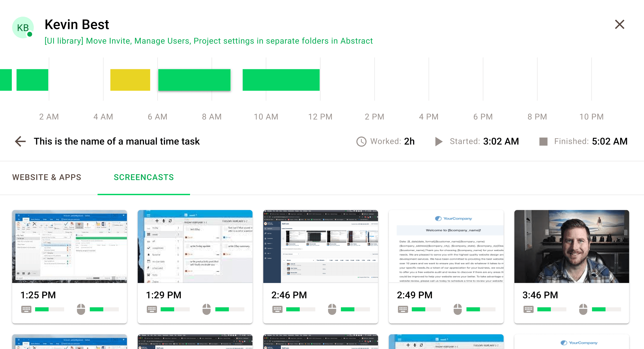
Task: Click the keyboard activity bar on the 2:49 PM card
Action: [426, 309]
